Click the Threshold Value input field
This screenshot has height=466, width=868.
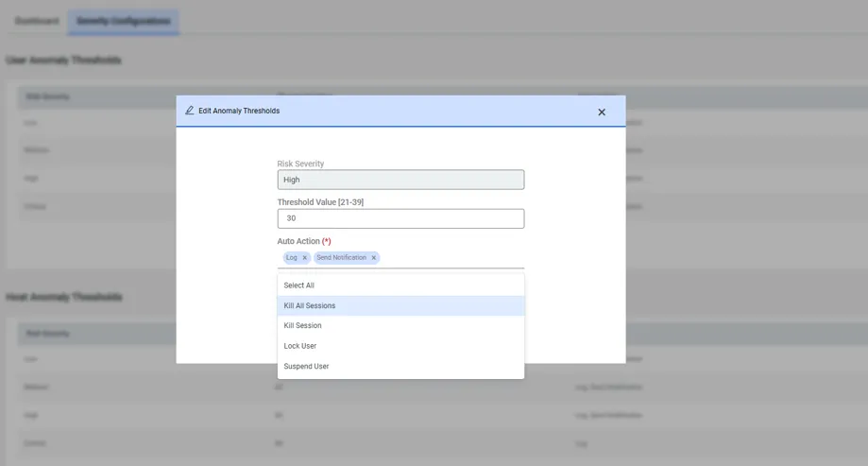pos(400,218)
